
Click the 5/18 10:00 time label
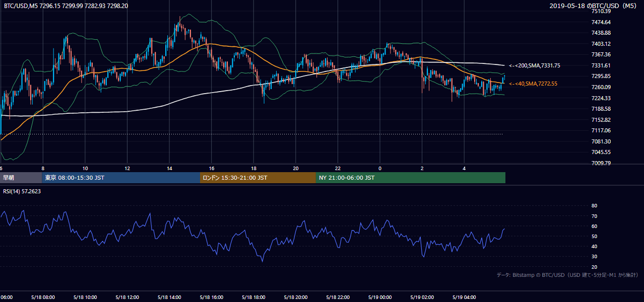(85, 297)
